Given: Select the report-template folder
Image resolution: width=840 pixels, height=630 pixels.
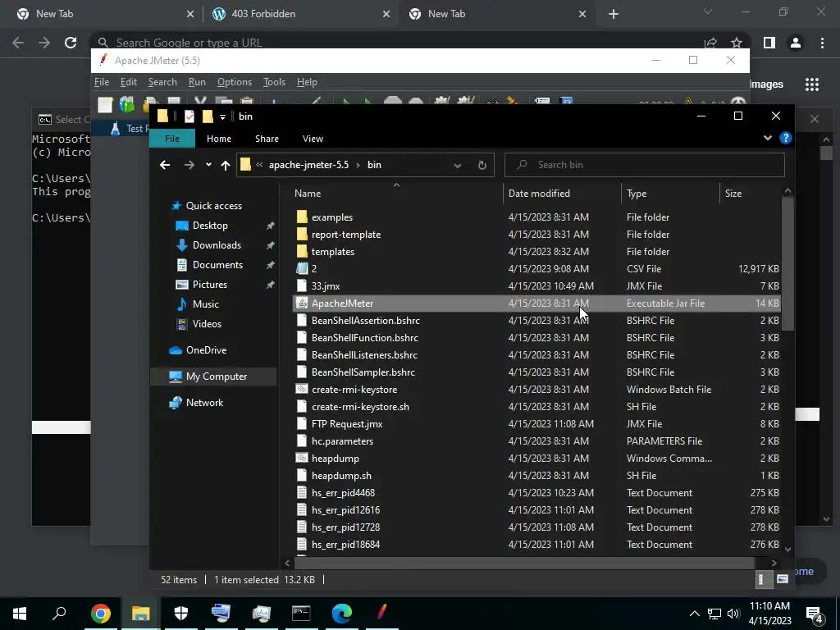Looking at the screenshot, I should 536,234.
